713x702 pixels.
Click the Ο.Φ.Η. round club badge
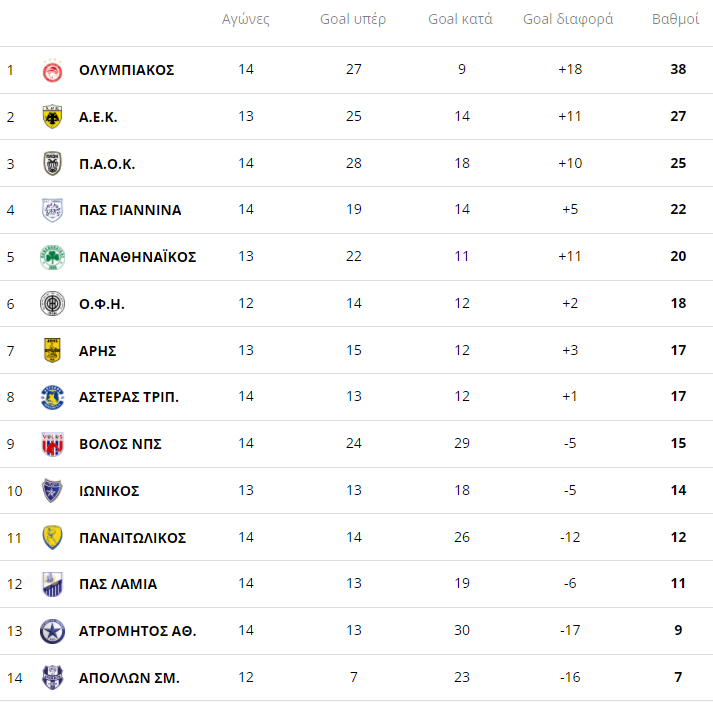click(52, 303)
